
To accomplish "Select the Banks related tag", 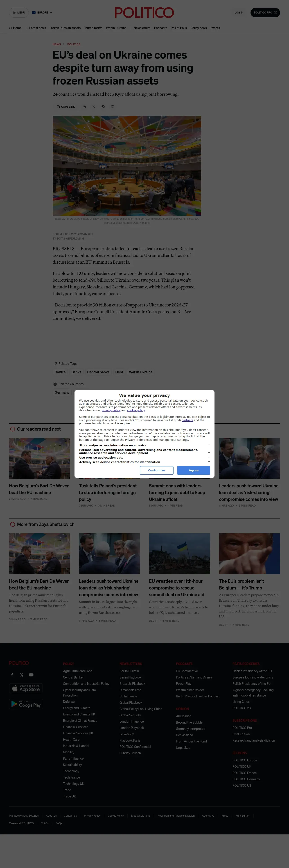I will [x=76, y=372].
